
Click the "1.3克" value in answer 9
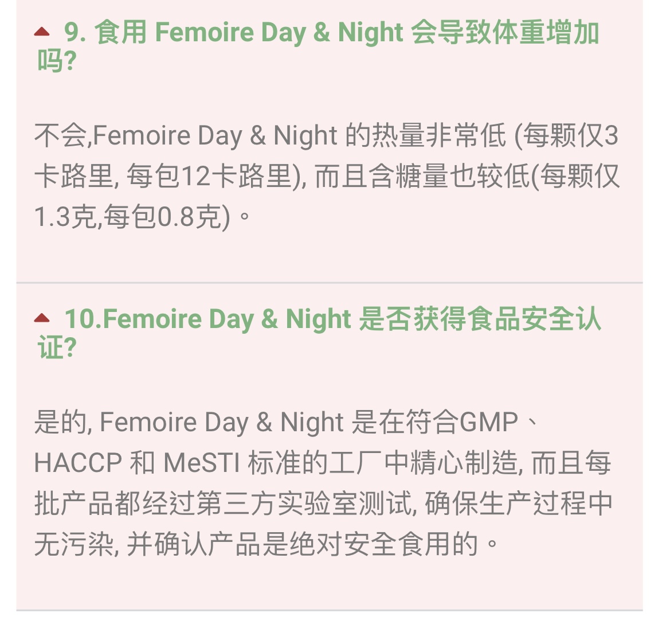[65, 216]
